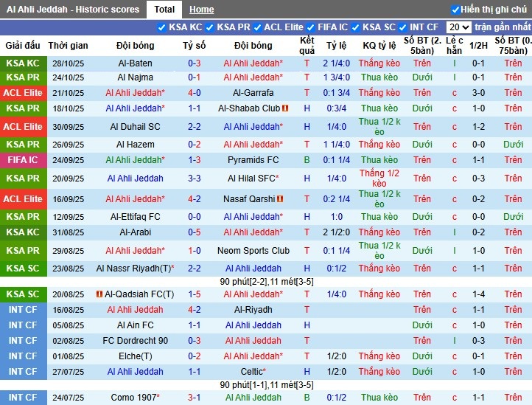Select the Total tab

[x=165, y=10]
